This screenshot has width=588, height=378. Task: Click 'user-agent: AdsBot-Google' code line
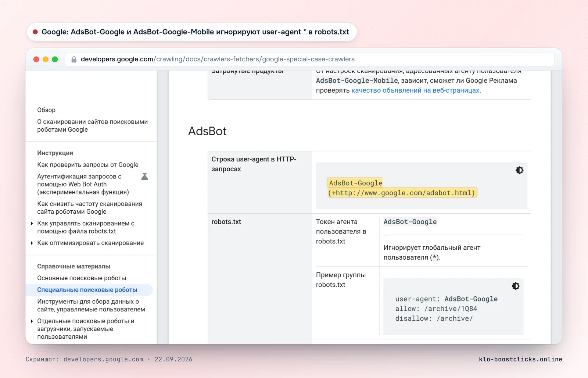pos(447,299)
